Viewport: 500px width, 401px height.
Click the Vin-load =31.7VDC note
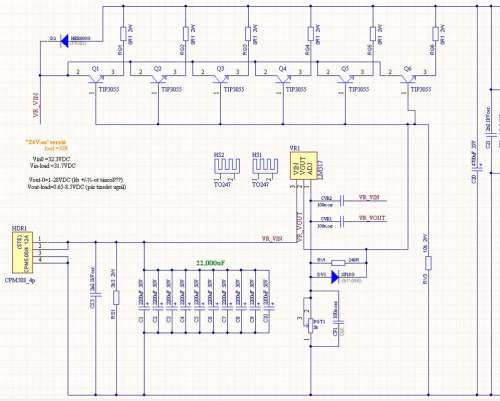[53, 166]
